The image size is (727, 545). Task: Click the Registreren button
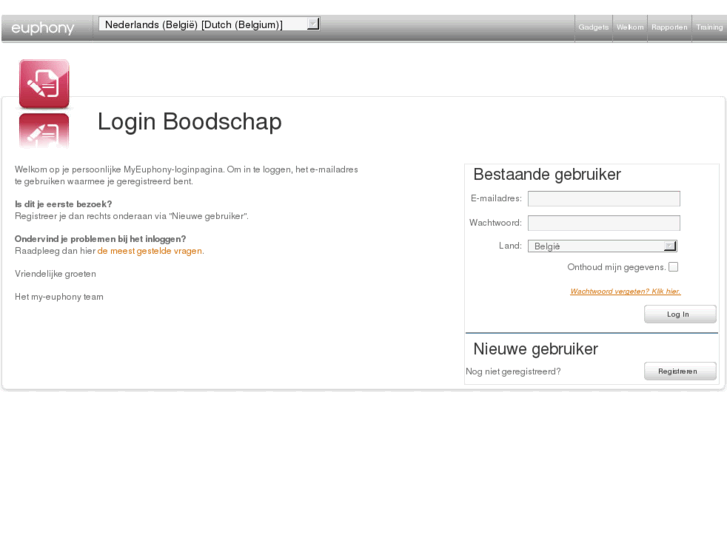point(680,371)
